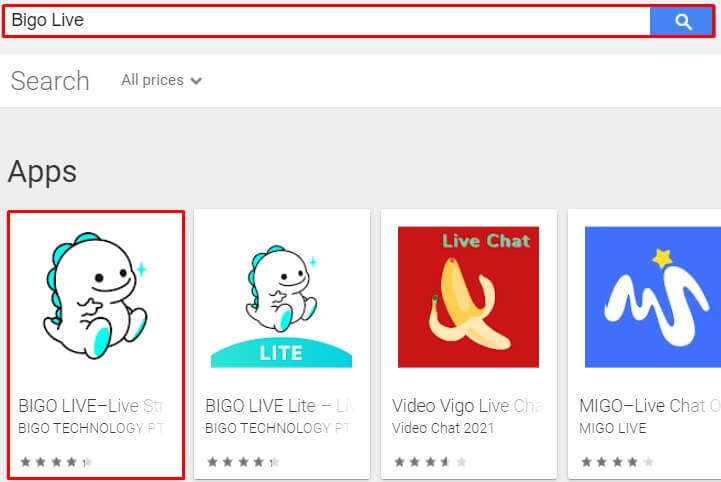Image resolution: width=721 pixels, height=482 pixels.
Task: Click the Apps section heading
Action: [42, 171]
